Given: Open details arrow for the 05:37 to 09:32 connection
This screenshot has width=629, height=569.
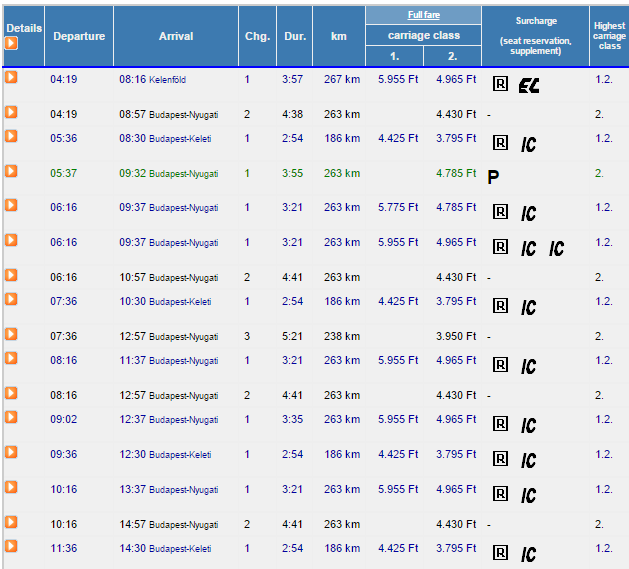Looking at the screenshot, I should coord(11,171).
